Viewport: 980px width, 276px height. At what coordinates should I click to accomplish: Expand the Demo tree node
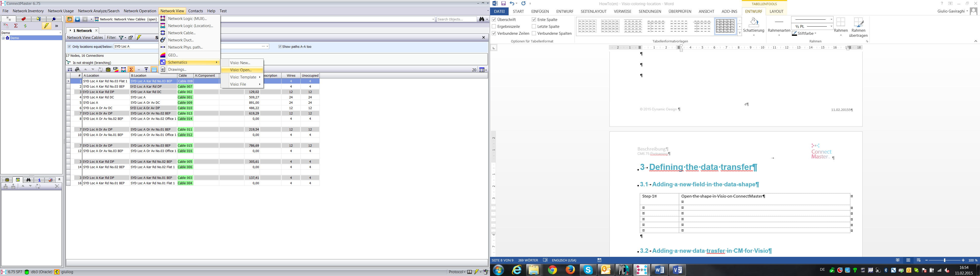3,38
